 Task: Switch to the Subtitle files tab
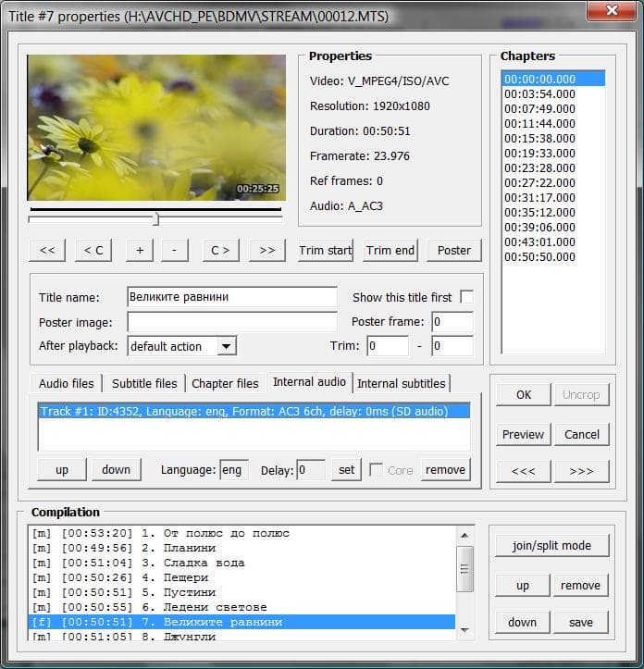[144, 384]
